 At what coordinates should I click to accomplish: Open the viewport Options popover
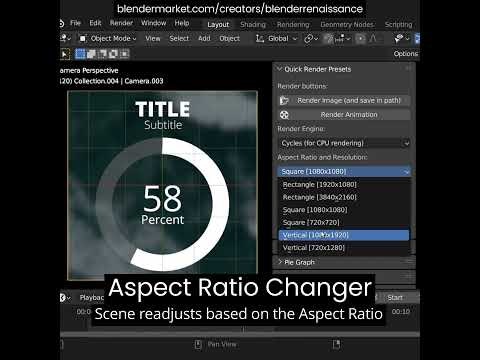[x=406, y=54]
